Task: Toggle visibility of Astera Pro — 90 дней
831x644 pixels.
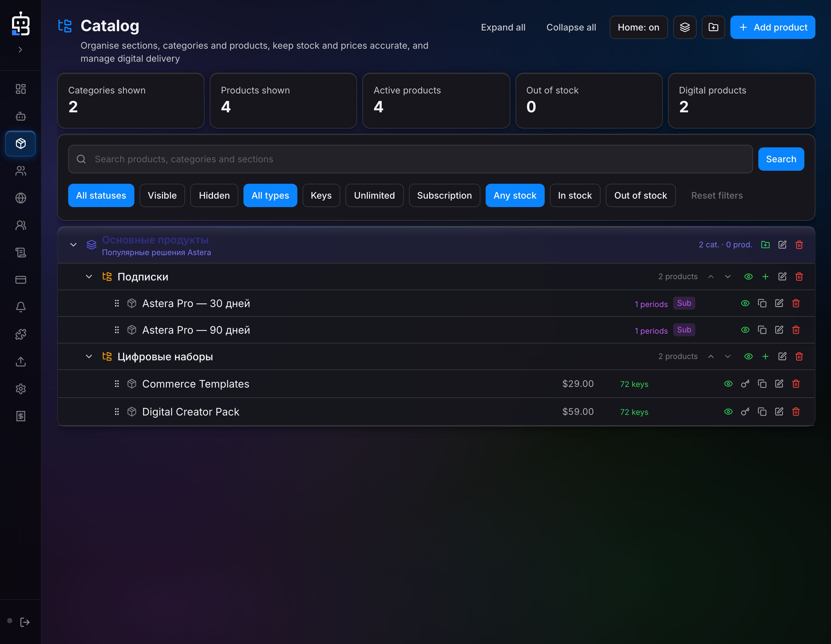Action: pos(745,330)
